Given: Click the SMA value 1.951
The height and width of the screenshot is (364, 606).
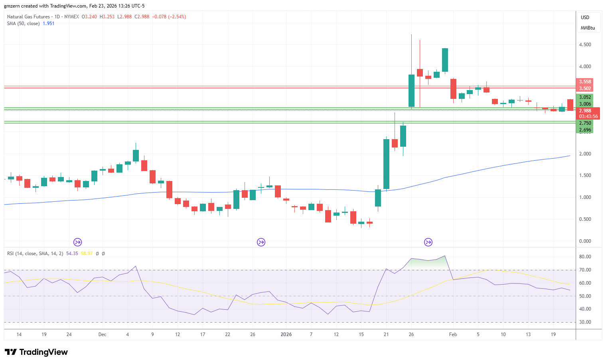Looking at the screenshot, I should coord(49,24).
